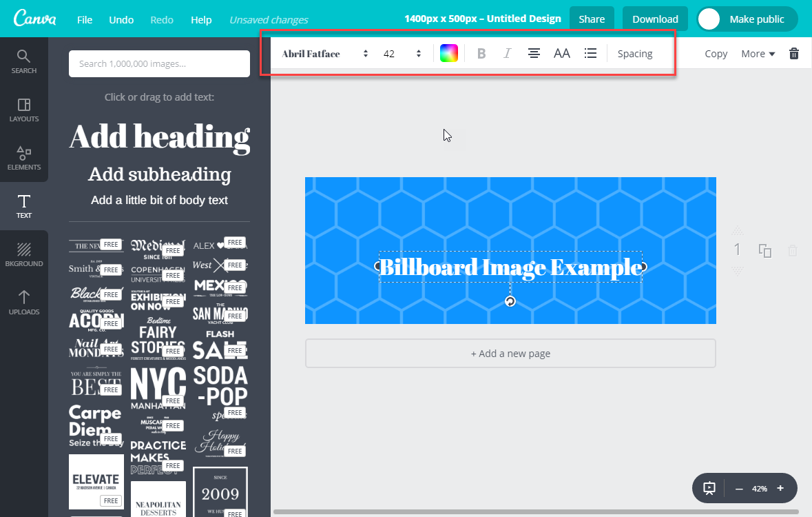Zoom in with the plus button

[x=780, y=488]
